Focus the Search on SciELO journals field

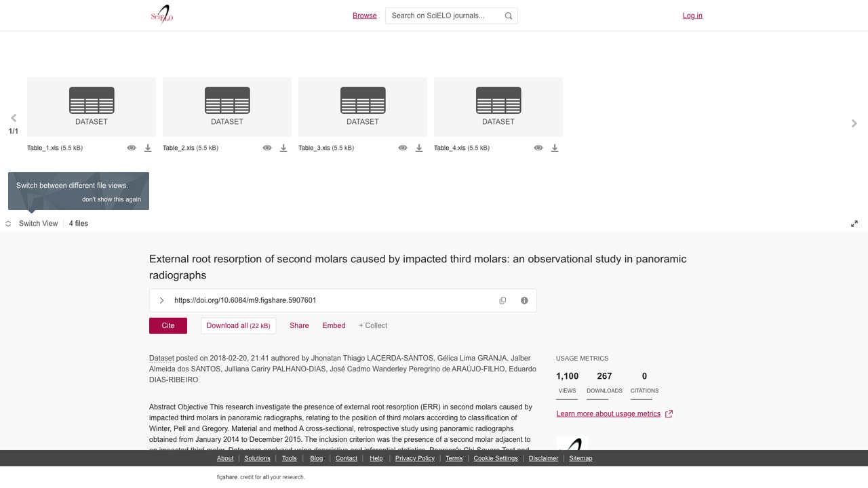pos(445,16)
